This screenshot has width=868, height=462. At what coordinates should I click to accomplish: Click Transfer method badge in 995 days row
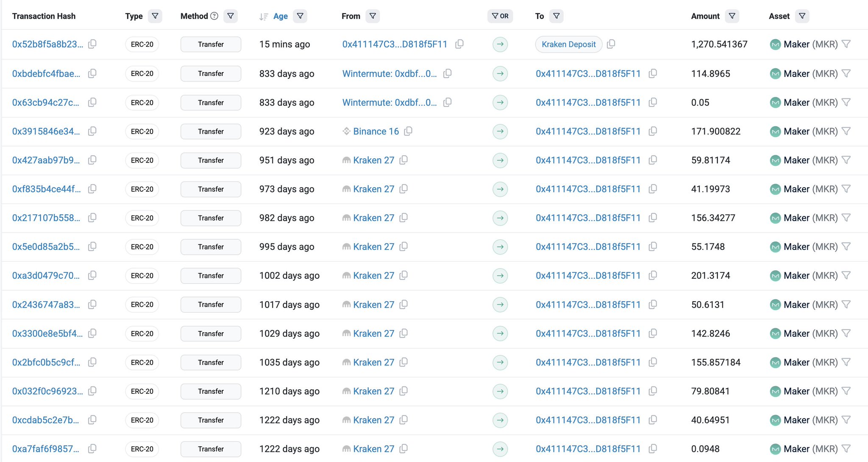tap(211, 247)
